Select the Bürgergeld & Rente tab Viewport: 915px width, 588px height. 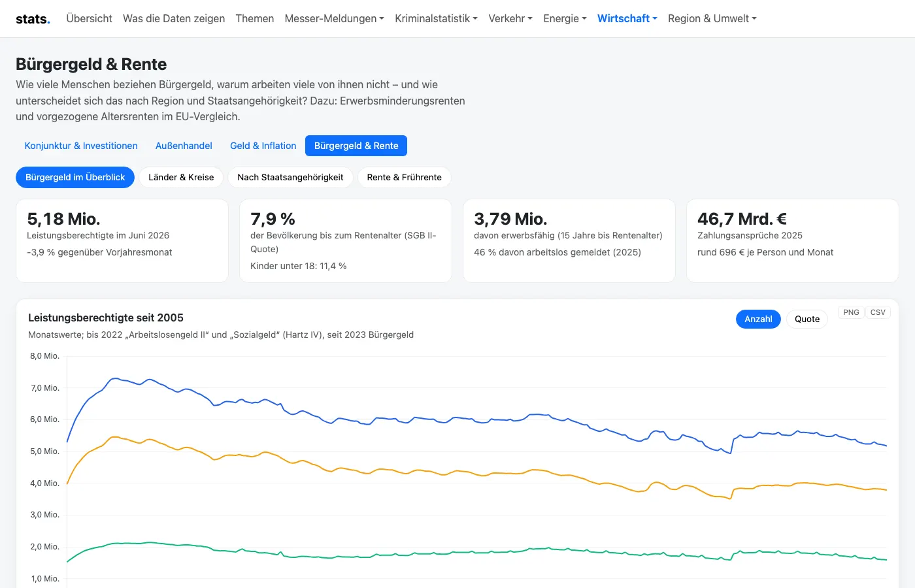356,146
